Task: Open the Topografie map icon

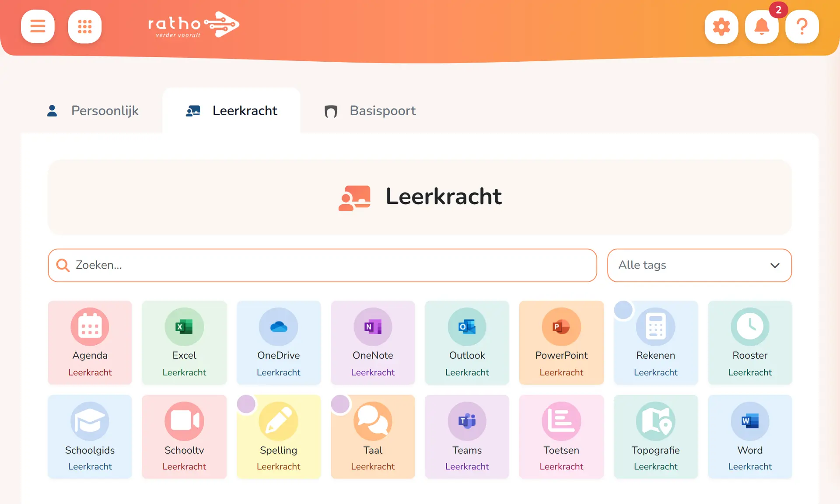Action: (x=655, y=421)
